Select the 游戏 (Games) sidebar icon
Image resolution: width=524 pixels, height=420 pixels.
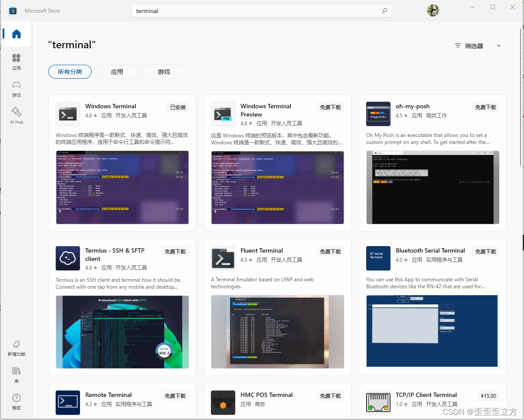coord(16,88)
